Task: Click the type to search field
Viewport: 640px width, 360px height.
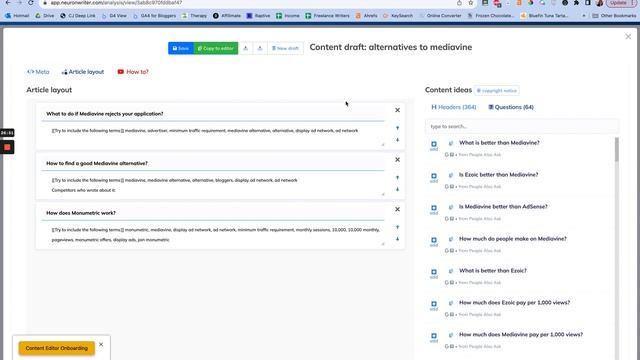Action: coord(522,127)
